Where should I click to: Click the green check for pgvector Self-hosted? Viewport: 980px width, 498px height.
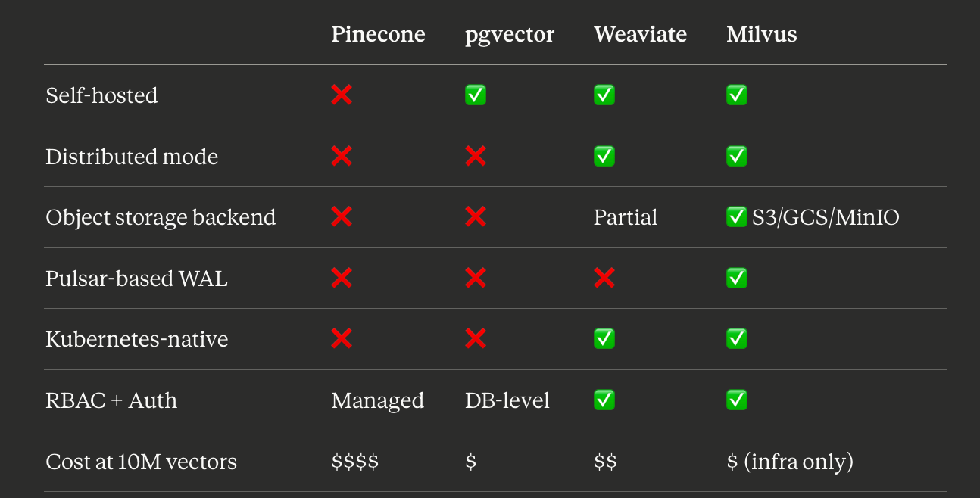476,95
